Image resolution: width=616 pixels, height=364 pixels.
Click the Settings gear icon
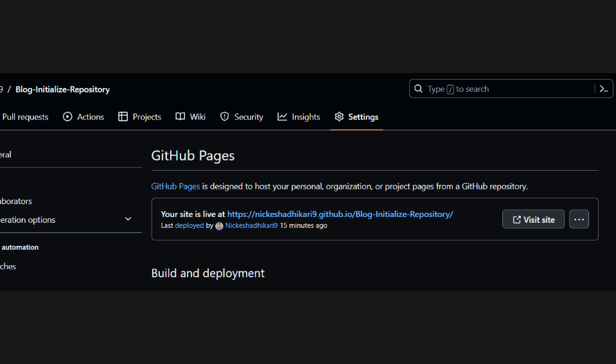click(x=339, y=117)
